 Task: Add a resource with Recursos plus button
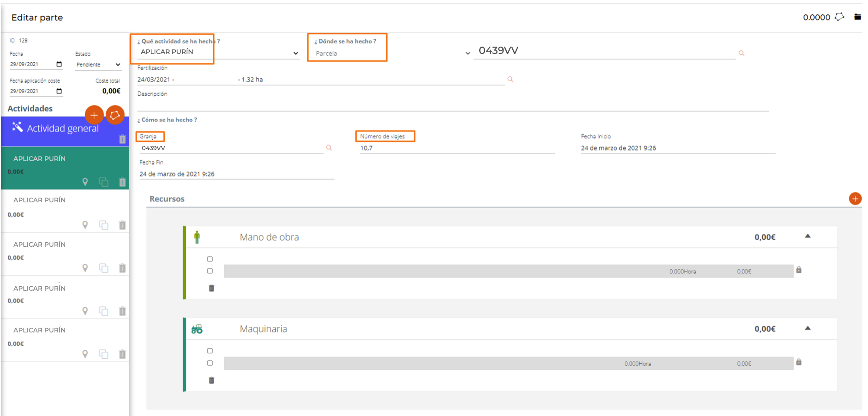[x=855, y=198]
